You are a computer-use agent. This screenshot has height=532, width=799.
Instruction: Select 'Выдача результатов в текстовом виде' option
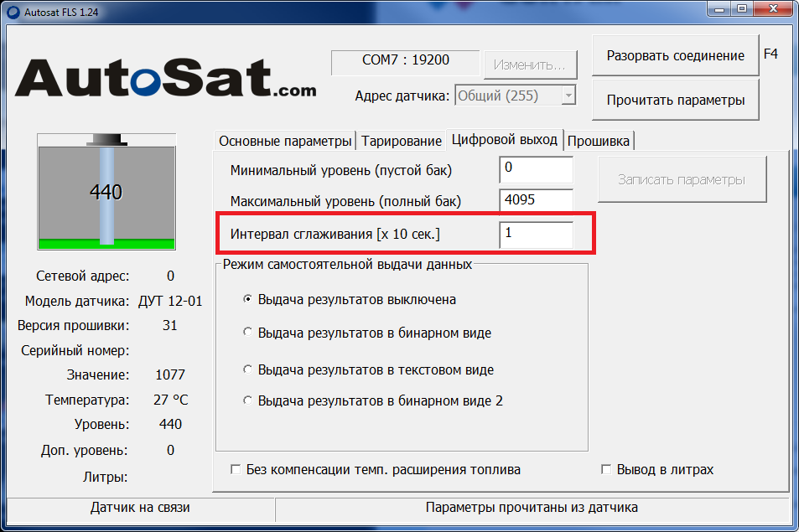pyautogui.click(x=247, y=369)
